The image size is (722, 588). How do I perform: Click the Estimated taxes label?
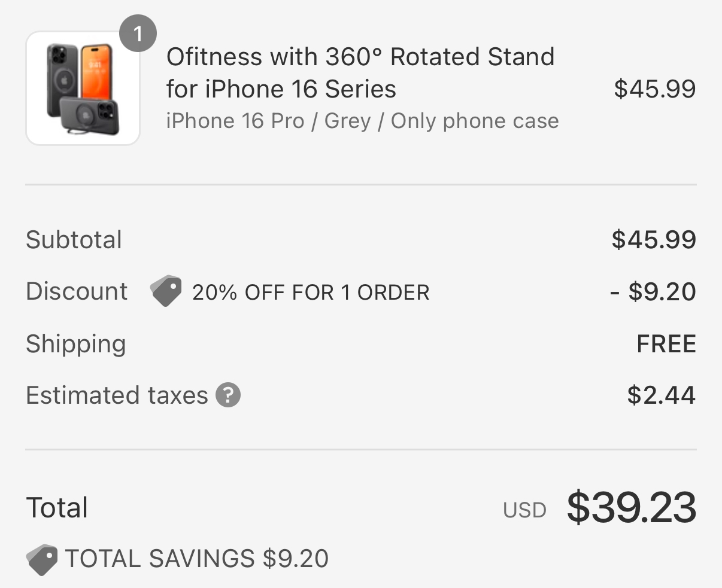[117, 395]
